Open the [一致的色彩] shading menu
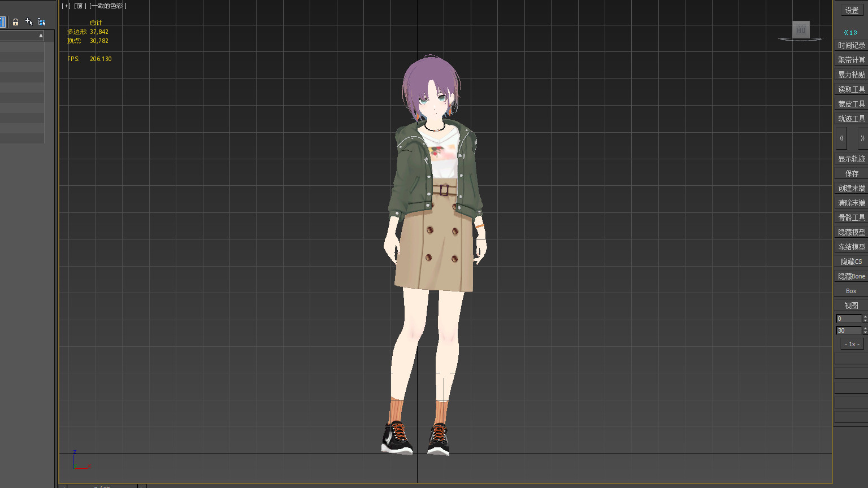Viewport: 868px width, 488px height. (x=108, y=6)
